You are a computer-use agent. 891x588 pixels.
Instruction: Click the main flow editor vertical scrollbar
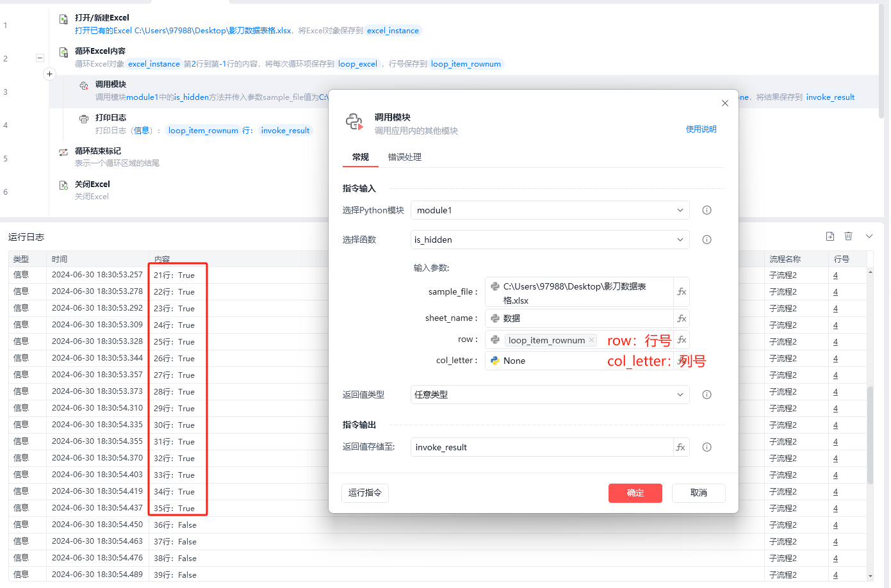click(881, 61)
